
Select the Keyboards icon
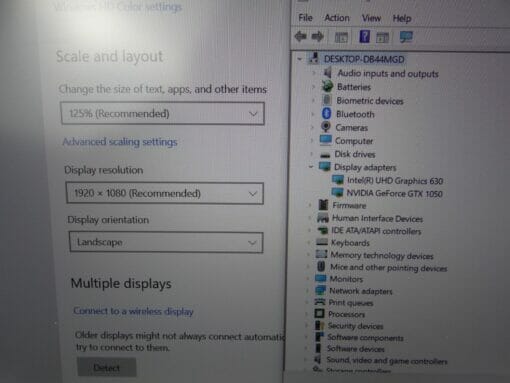(x=322, y=242)
